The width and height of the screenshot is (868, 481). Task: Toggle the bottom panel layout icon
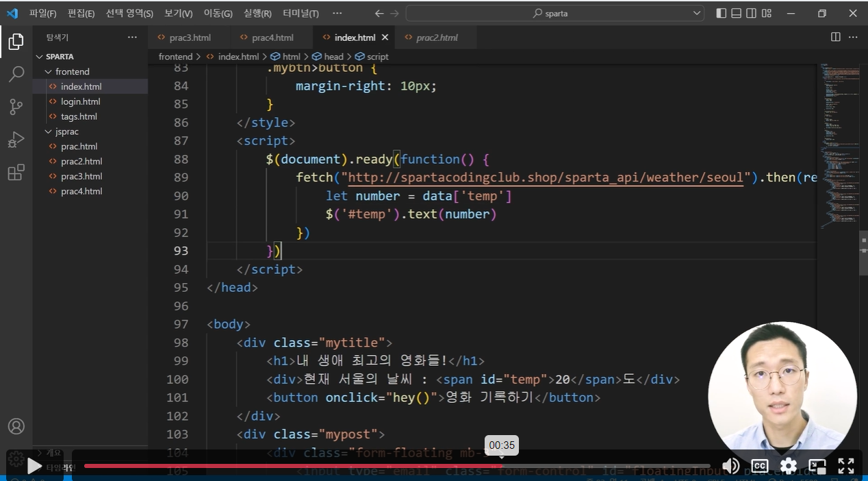coord(737,13)
